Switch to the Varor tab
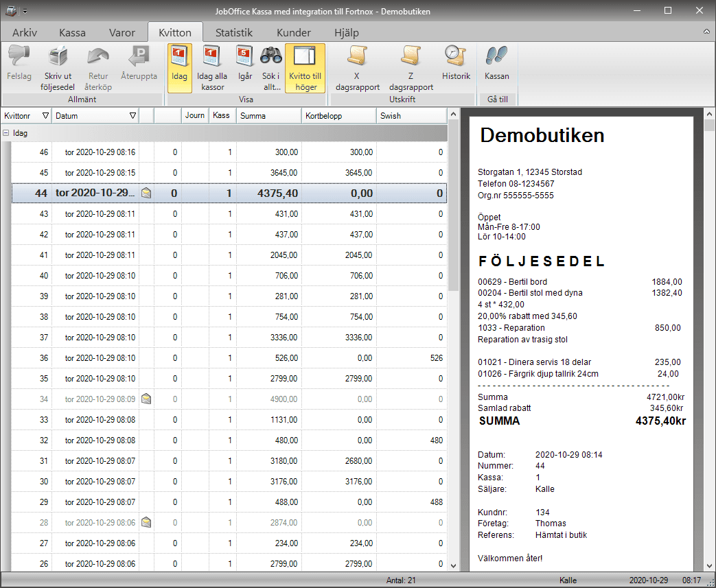 tap(122, 32)
